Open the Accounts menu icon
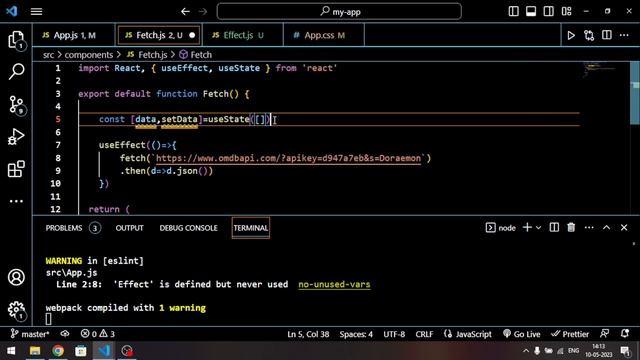This screenshot has width=640, height=360. click(16, 277)
